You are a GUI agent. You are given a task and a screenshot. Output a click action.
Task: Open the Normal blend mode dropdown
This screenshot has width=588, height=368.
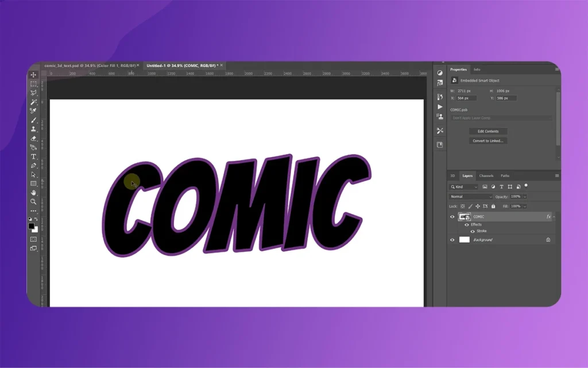pyautogui.click(x=471, y=197)
